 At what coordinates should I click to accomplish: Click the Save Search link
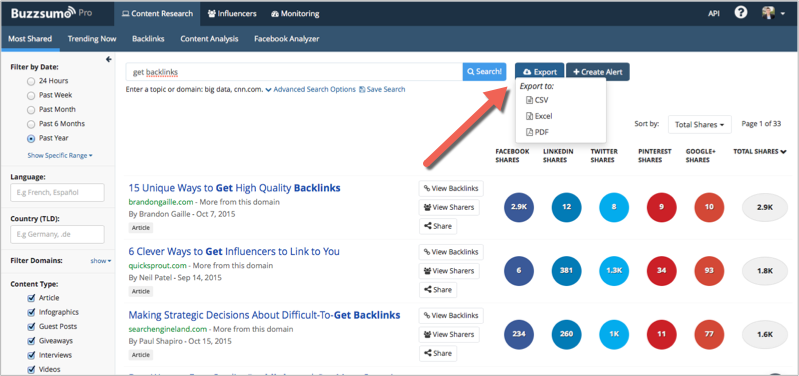tap(382, 89)
